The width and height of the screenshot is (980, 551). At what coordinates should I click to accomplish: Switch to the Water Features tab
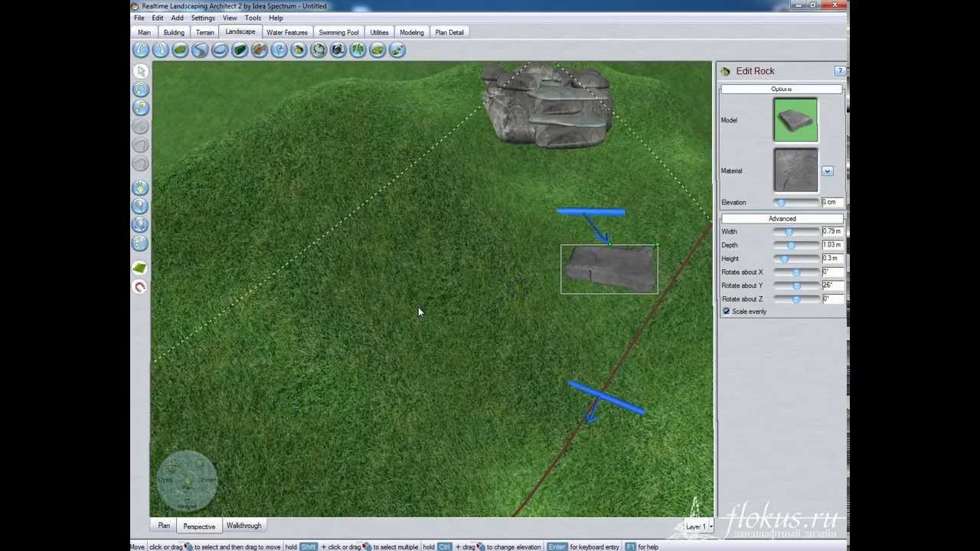[x=287, y=32]
